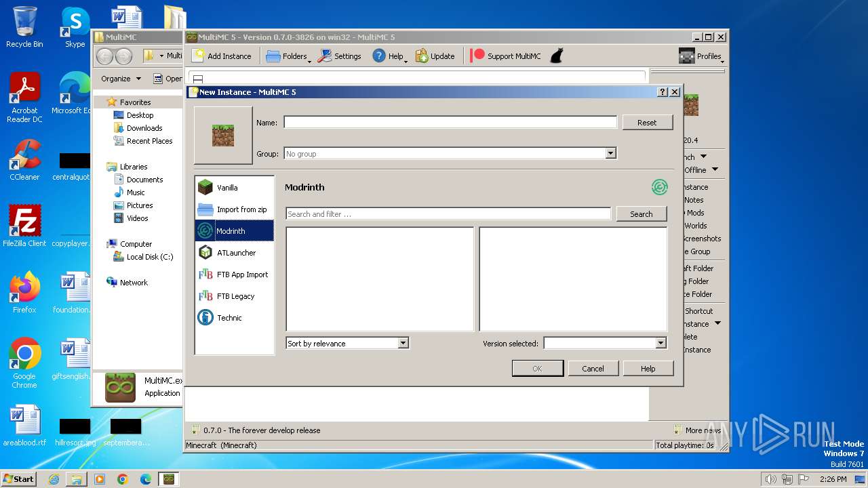Viewport: 868px width, 488px height.
Task: Open FileZilla Client desktop icon
Action: (x=24, y=226)
